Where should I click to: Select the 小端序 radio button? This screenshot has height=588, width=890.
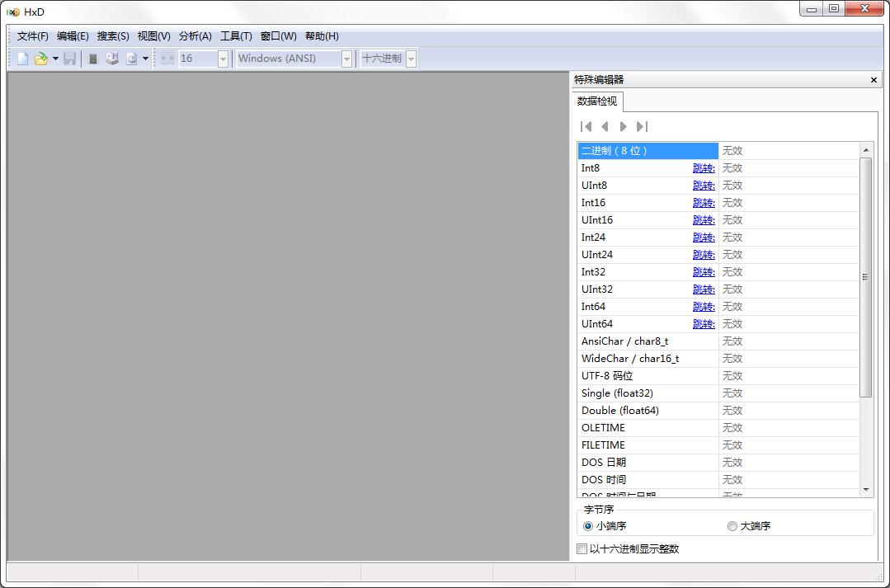(585, 525)
